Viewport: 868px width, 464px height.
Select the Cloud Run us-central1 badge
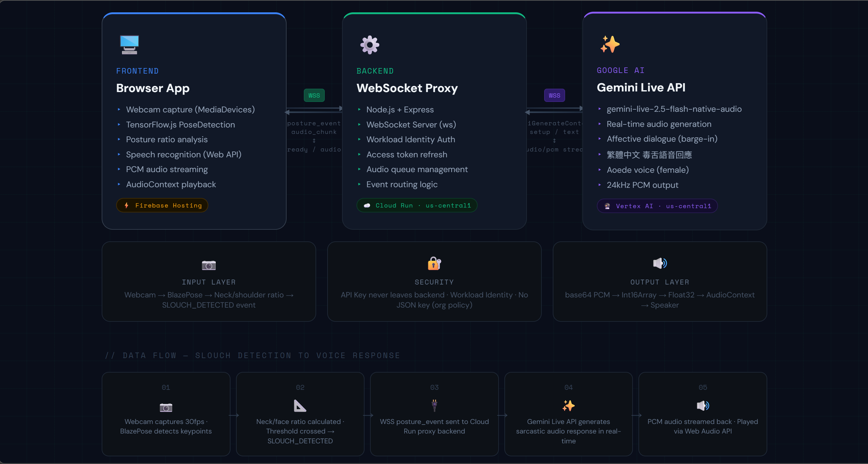coord(417,205)
